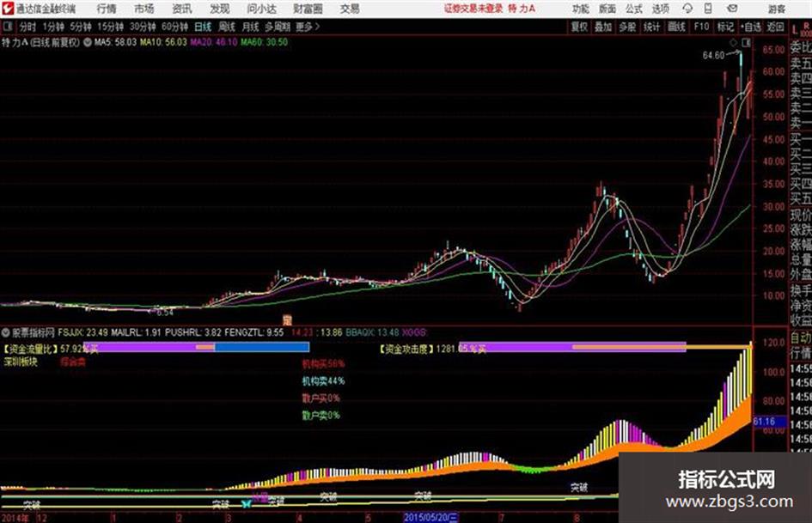
Task: Open the mail envelope icon
Action: tap(732, 9)
